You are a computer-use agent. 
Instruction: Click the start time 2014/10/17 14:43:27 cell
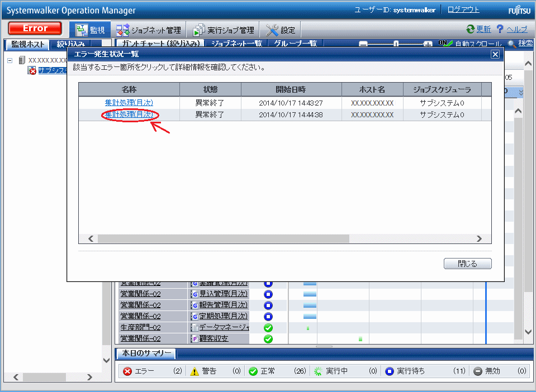pos(291,103)
